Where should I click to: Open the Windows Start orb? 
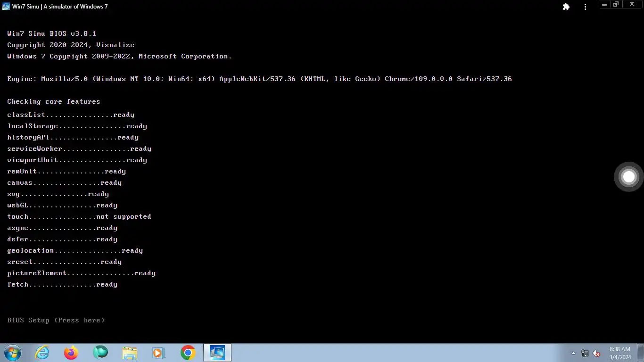13,353
